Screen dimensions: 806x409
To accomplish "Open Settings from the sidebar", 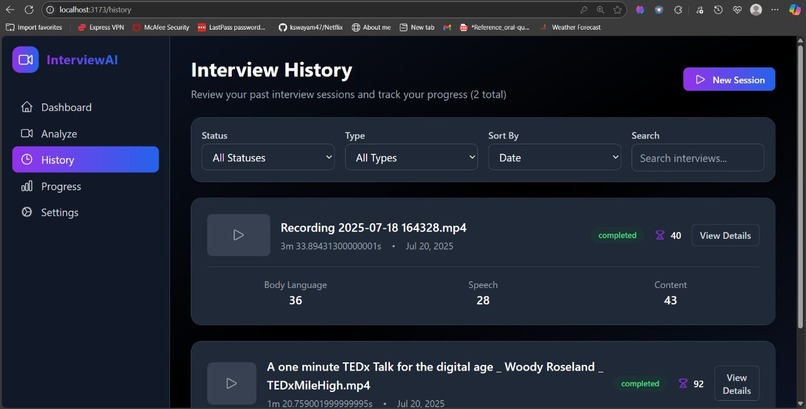I will (x=85, y=212).
